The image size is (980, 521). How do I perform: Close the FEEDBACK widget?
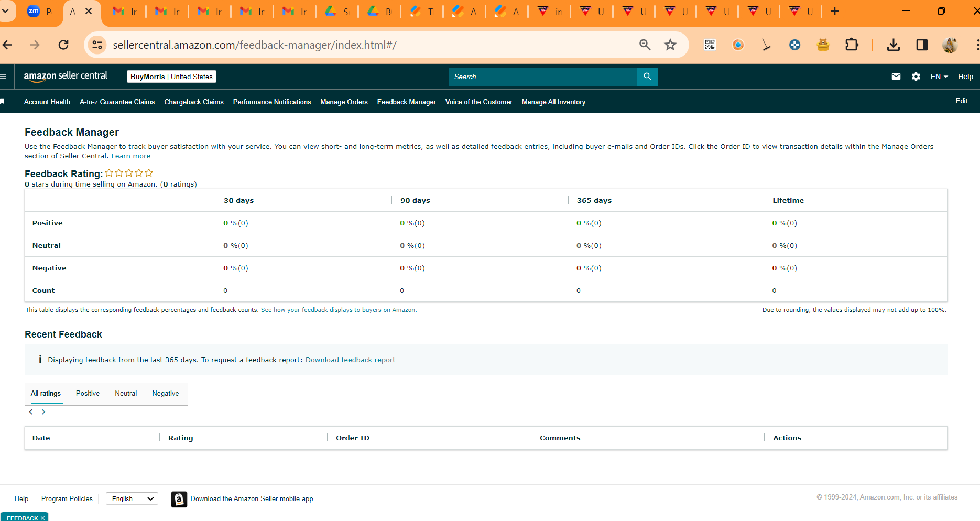(x=43, y=518)
